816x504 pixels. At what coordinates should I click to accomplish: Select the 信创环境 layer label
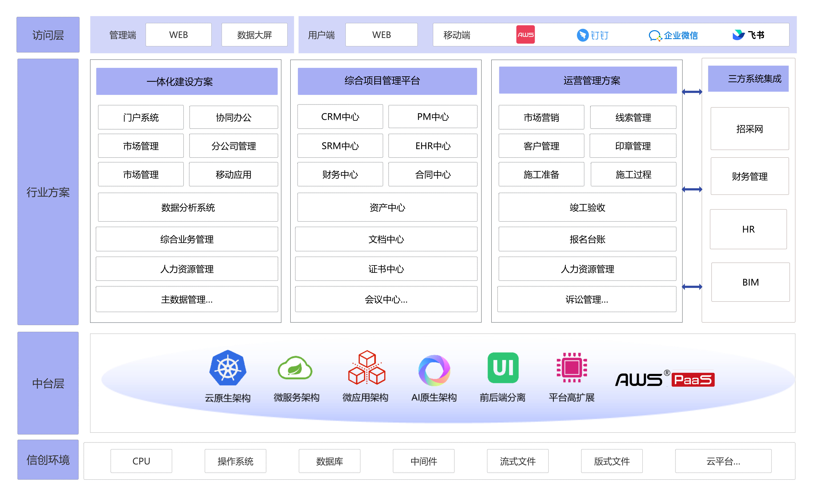coord(48,460)
